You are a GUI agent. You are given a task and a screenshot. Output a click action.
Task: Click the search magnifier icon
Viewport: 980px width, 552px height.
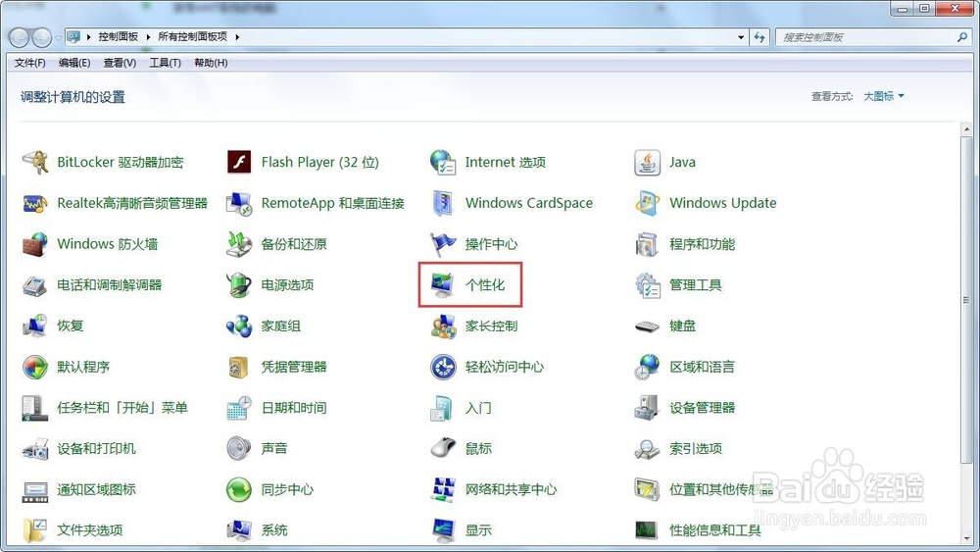962,37
